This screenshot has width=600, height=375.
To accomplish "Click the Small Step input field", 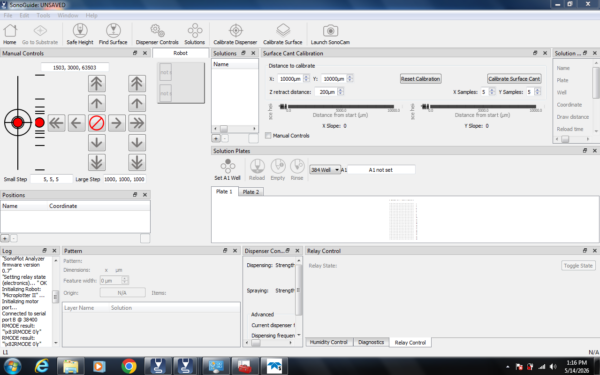I will pyautogui.click(x=51, y=179).
